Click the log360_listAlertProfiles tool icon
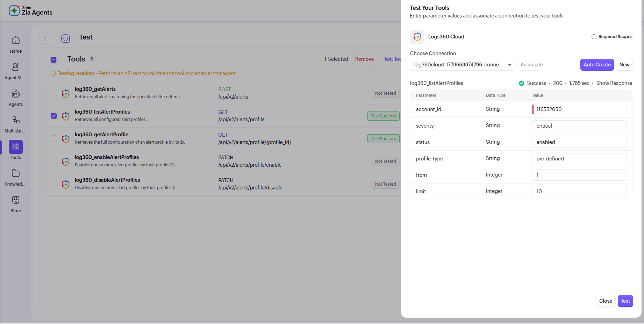Image resolution: width=644 pixels, height=324 pixels. point(65,116)
